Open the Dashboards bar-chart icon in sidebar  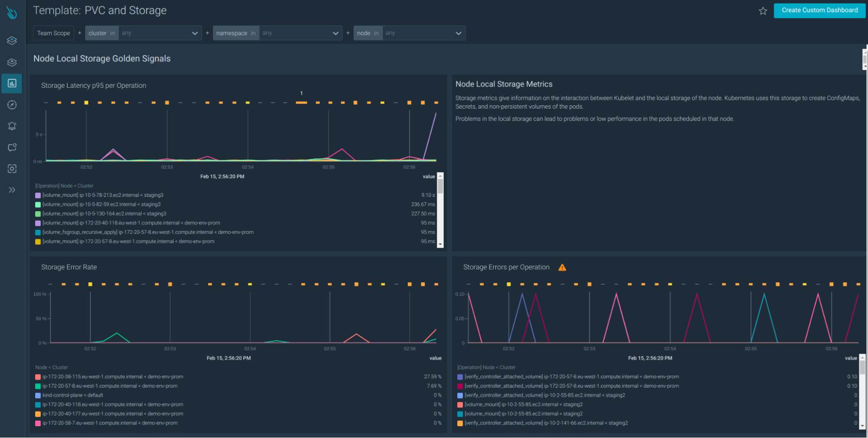(12, 83)
